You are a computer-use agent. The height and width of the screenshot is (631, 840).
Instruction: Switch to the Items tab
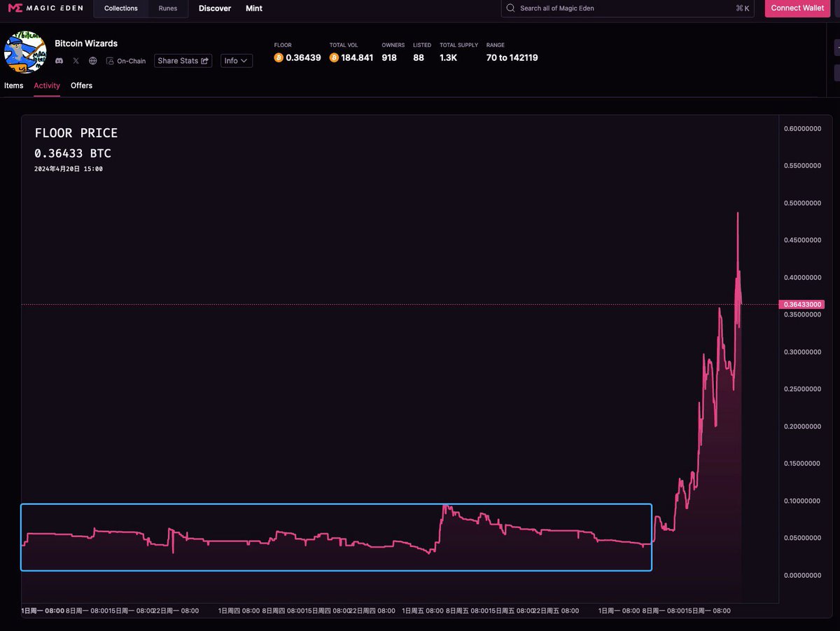point(14,85)
